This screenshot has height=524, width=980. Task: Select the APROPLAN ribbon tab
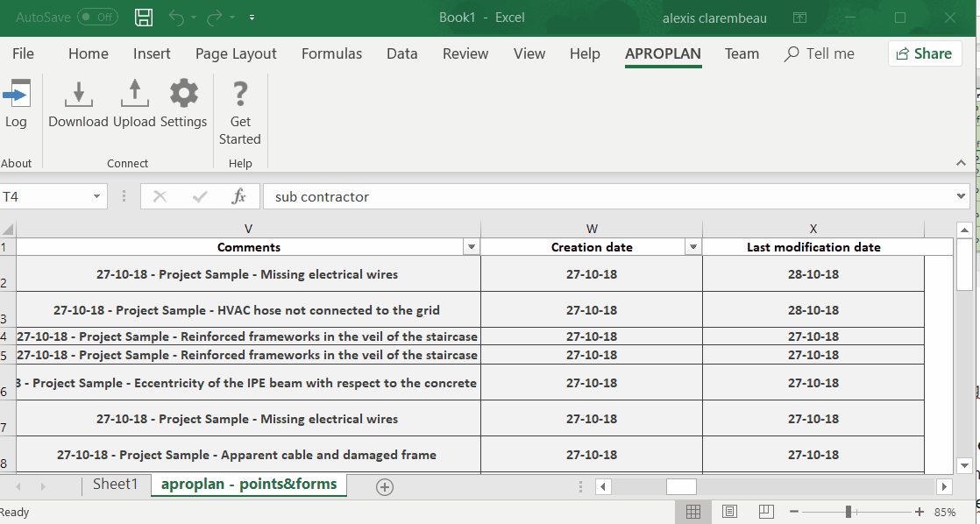[x=664, y=53]
